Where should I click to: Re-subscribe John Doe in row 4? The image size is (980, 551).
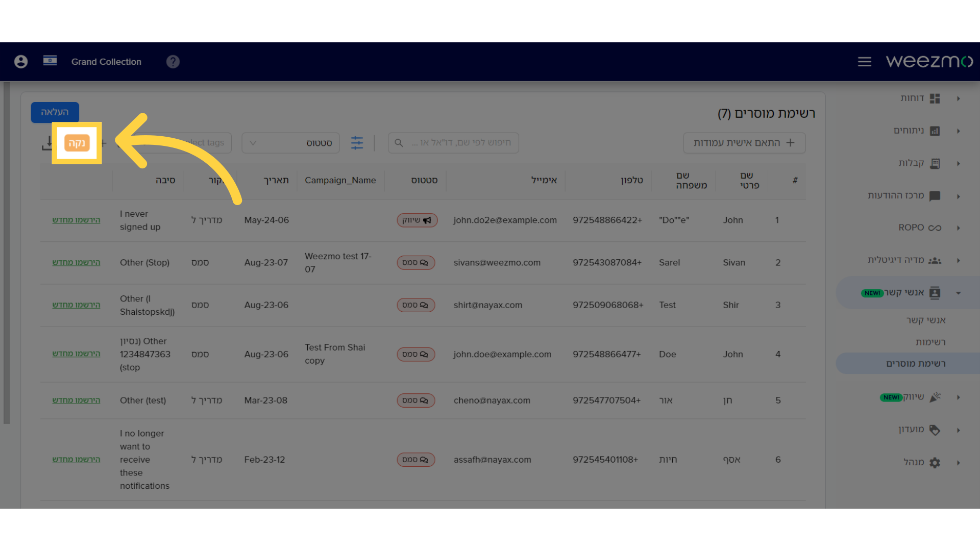pyautogui.click(x=76, y=354)
